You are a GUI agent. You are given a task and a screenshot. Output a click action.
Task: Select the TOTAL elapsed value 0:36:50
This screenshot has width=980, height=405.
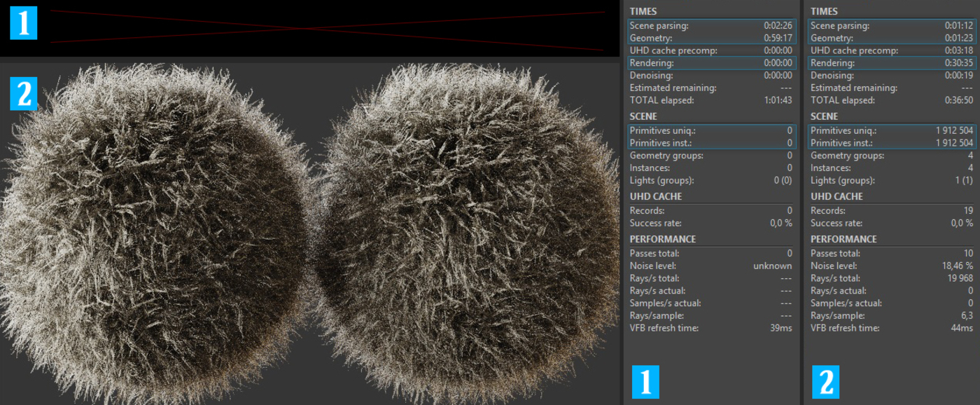959,101
